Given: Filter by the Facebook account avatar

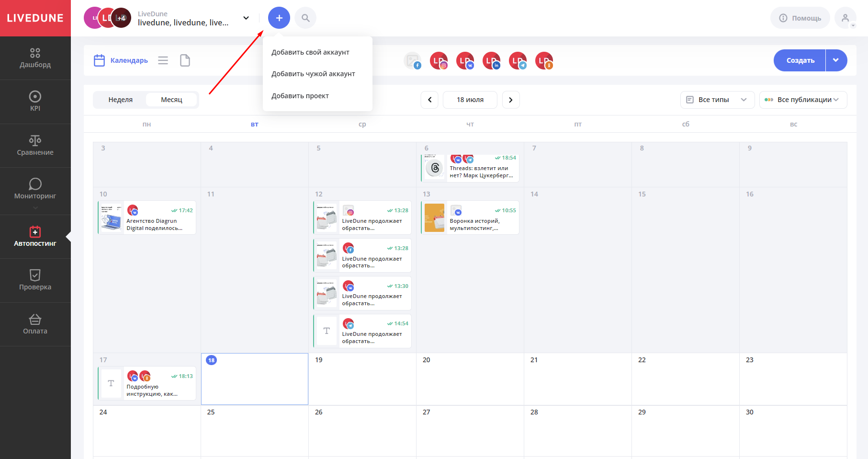Looking at the screenshot, I should click(412, 61).
